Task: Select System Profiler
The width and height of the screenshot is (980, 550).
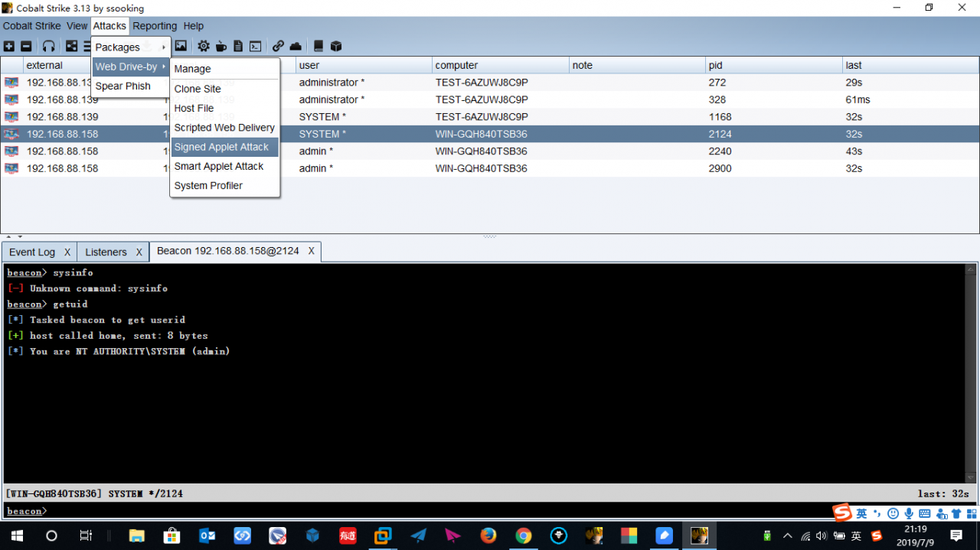Action: pyautogui.click(x=225, y=185)
